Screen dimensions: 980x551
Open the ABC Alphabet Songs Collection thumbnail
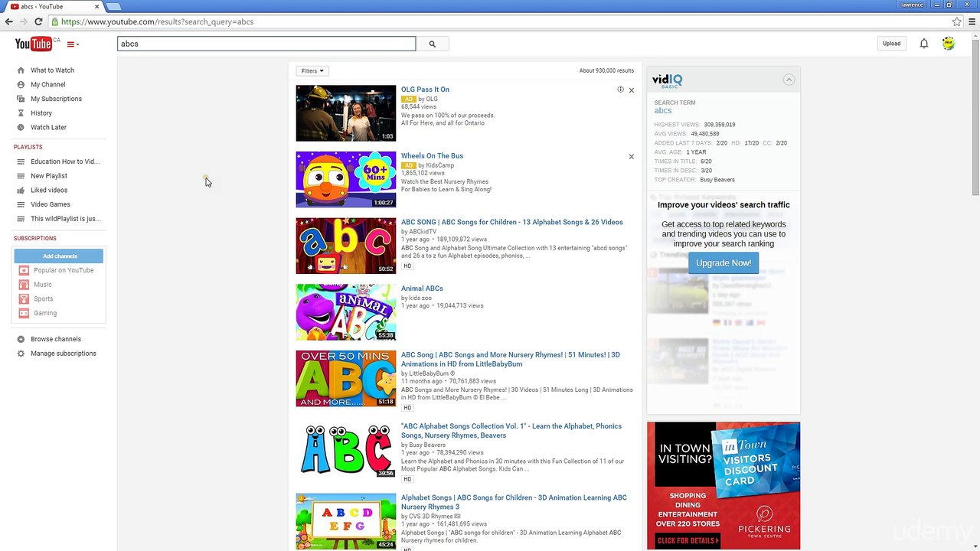click(346, 450)
